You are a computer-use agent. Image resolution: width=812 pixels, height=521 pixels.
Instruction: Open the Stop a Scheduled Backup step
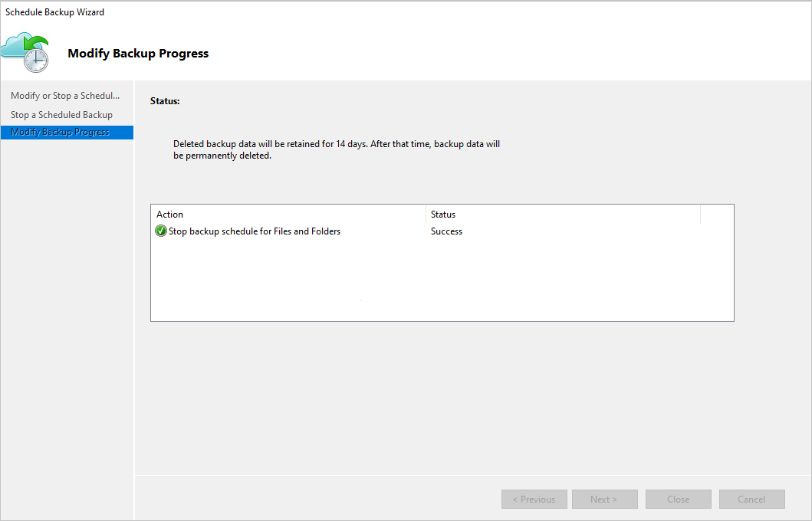(x=61, y=113)
